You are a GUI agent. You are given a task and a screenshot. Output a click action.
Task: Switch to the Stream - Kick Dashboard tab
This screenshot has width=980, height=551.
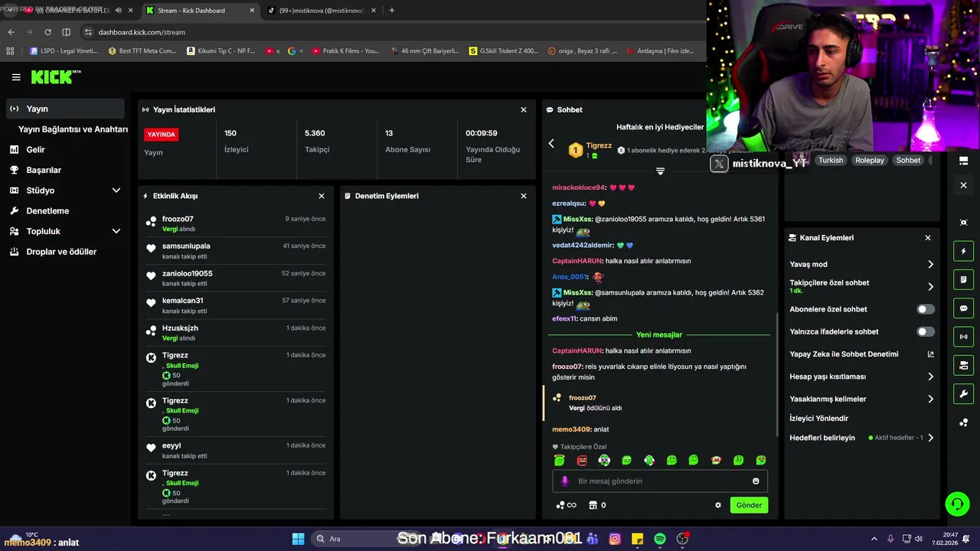pyautogui.click(x=201, y=11)
